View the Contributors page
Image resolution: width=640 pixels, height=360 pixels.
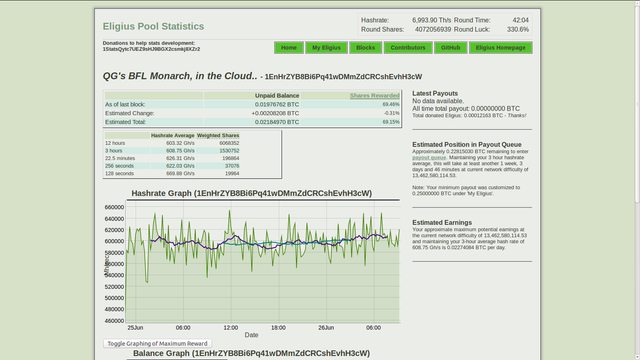click(408, 48)
